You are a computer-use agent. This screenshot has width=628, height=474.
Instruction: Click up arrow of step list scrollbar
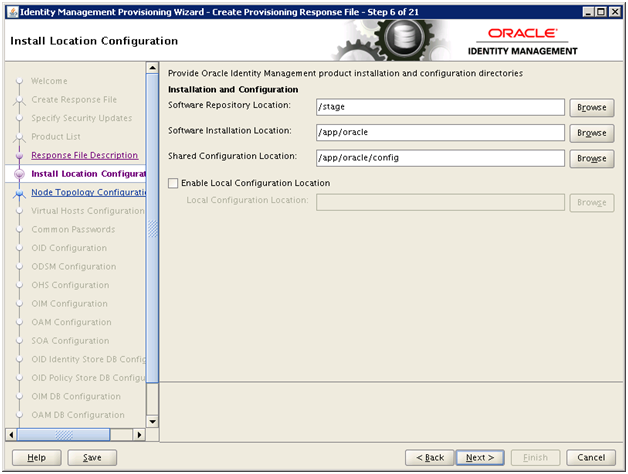(x=153, y=68)
